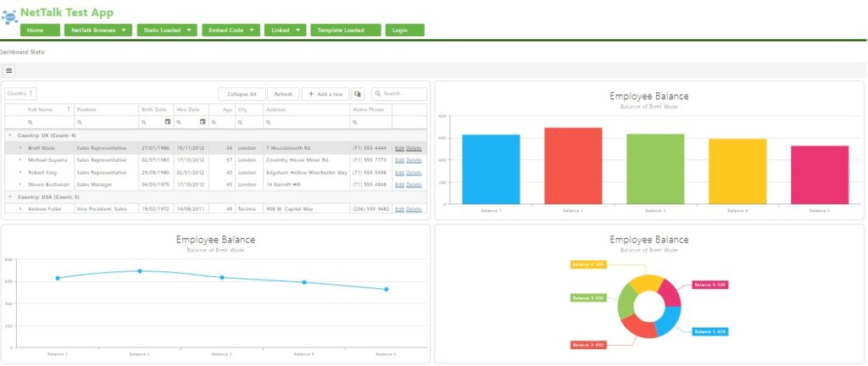
Task: Open the Hire Date filter calendar icon
Action: [203, 123]
